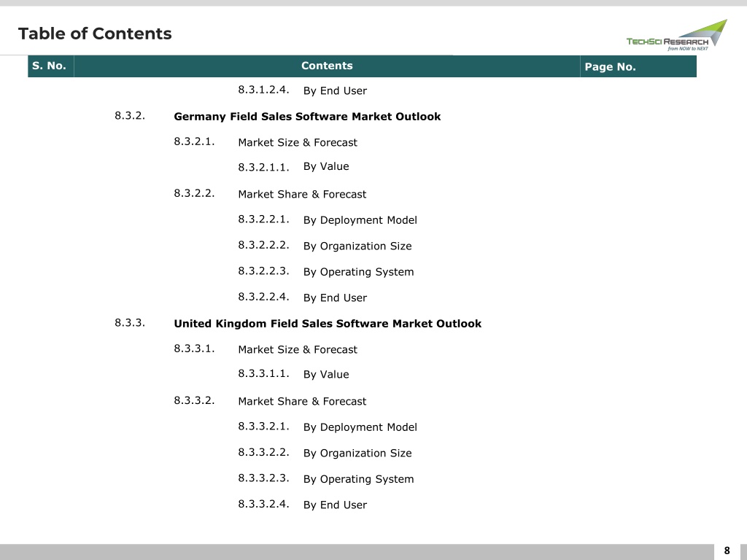Click "By End User" beside 8.3.2.2.4.
The height and width of the screenshot is (560, 747).
[x=335, y=297]
